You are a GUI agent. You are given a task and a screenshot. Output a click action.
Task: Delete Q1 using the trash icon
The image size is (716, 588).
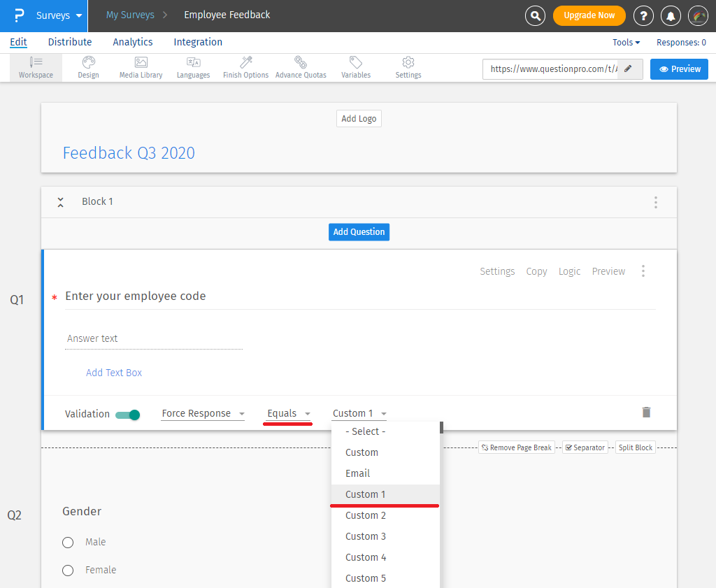[646, 413]
